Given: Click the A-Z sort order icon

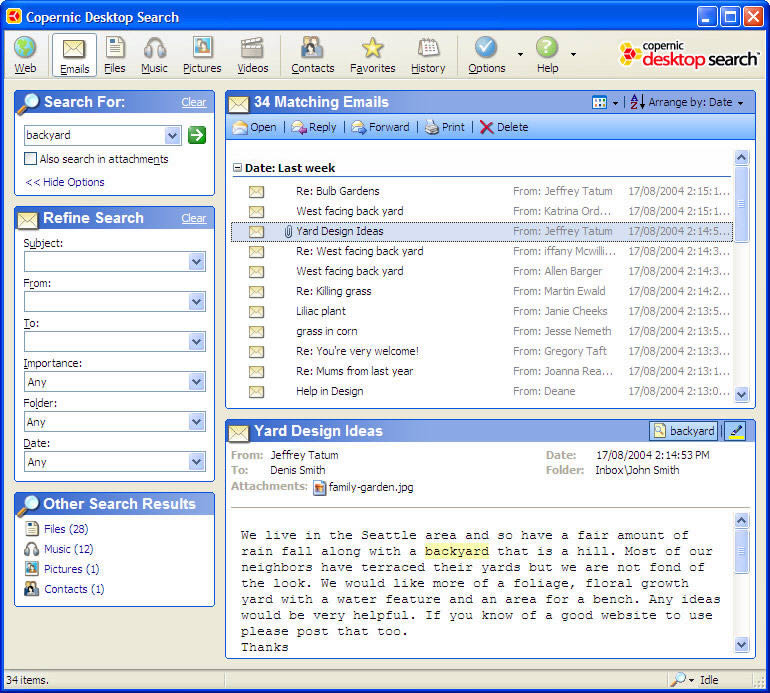Looking at the screenshot, I should [637, 102].
